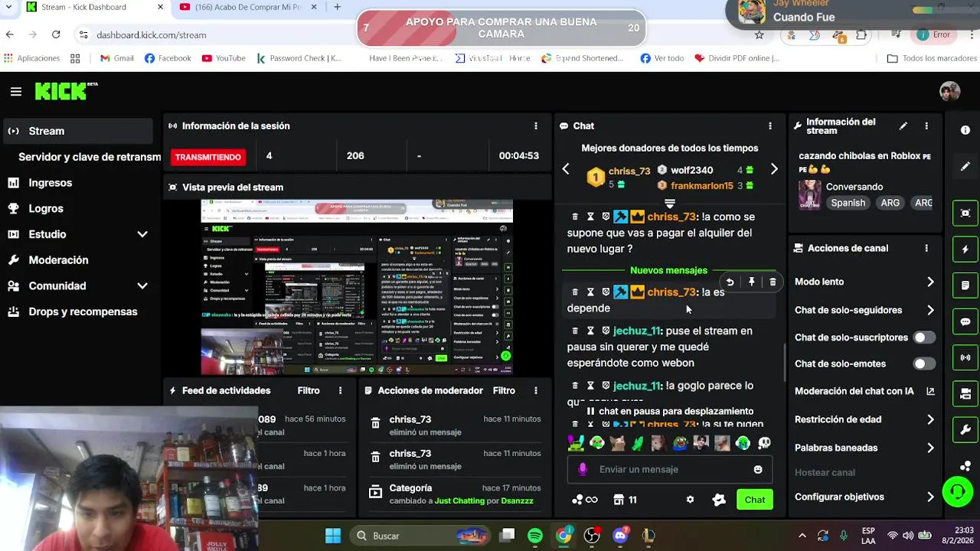
Task: Insert the skull emote from quick emotes
Action: coord(763,443)
